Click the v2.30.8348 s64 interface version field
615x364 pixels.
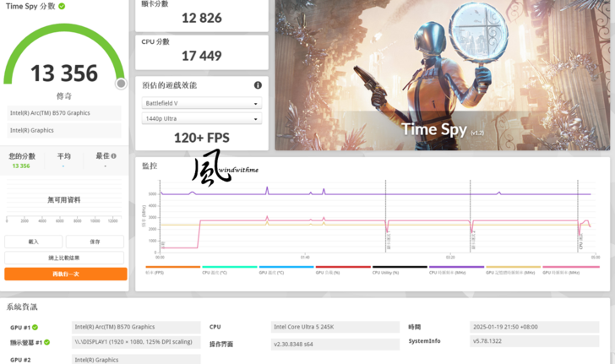335,344
